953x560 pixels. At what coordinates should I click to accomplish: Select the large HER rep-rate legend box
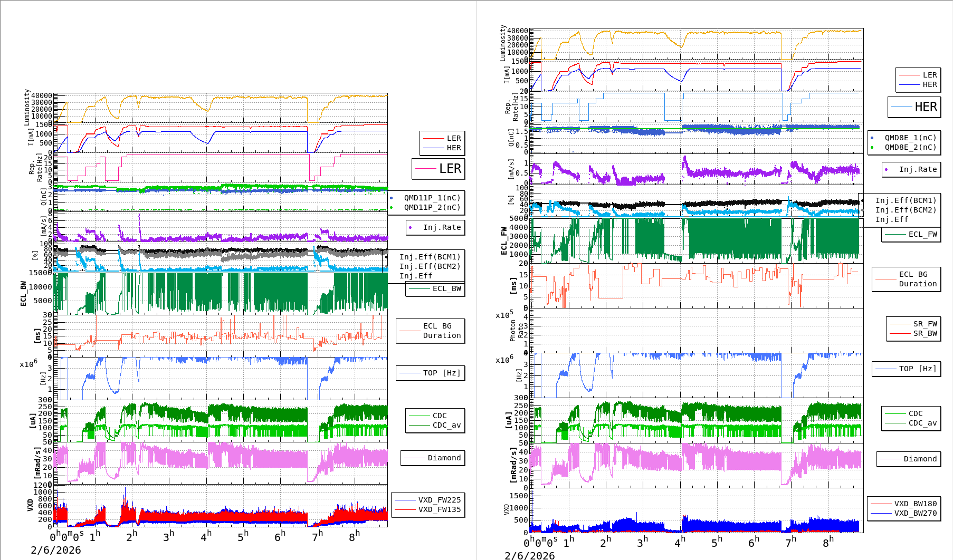pos(914,107)
